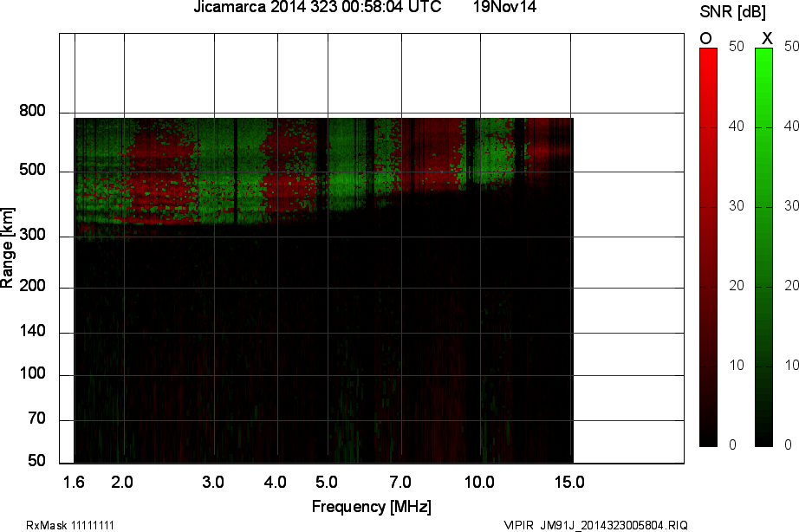Click the green X-mode color bar
799x532 pixels.
tap(763, 248)
